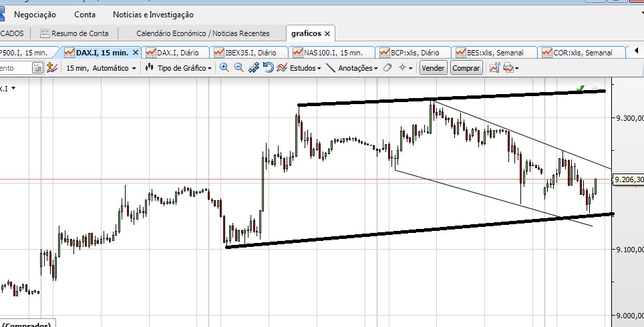Click the green checkmark icon on chart
Viewport: 644px width, 327px height.
point(581,89)
